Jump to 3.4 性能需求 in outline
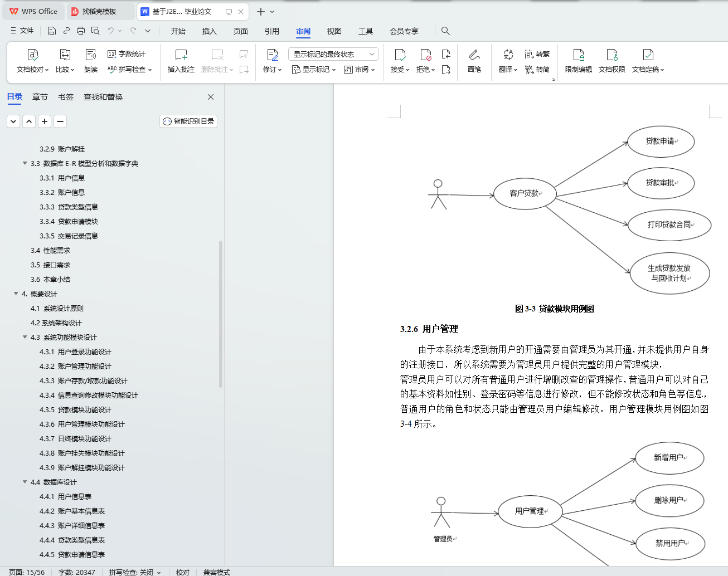This screenshot has height=576, width=728. [x=51, y=251]
